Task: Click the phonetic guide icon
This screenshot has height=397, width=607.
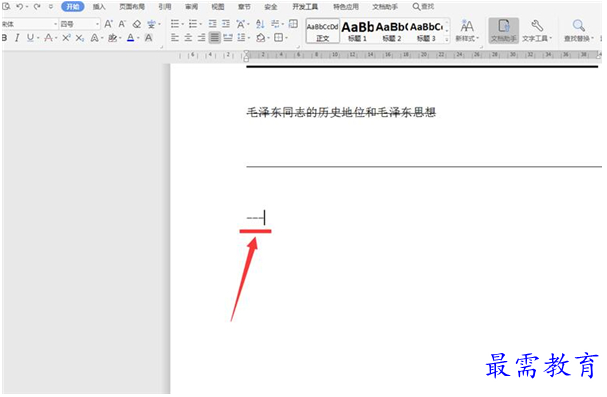Action: point(151,24)
